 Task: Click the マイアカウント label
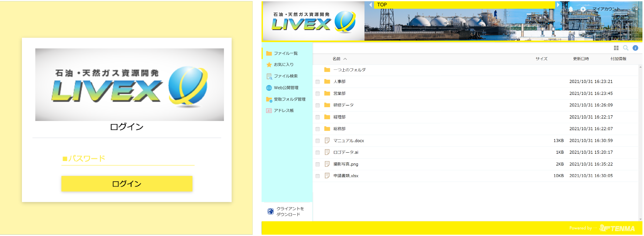pos(606,9)
